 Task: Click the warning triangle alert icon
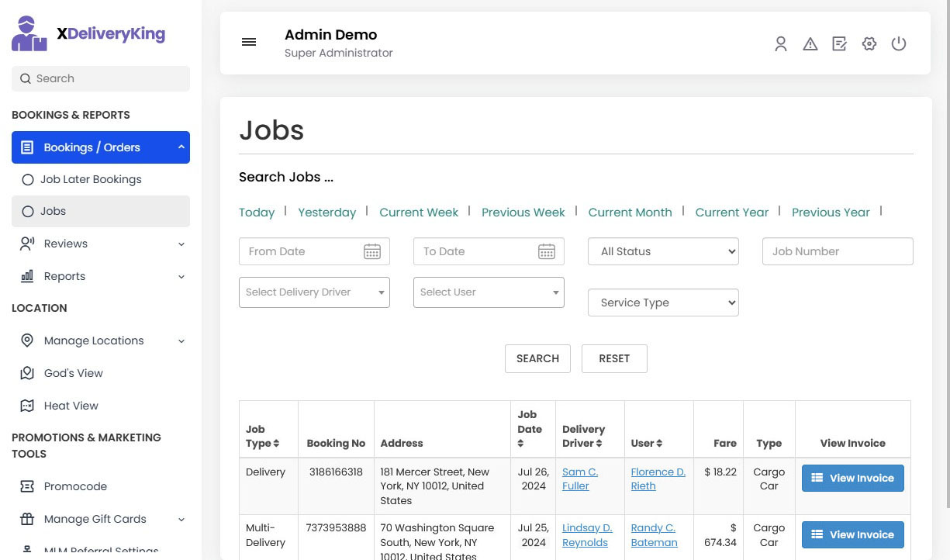tap(810, 44)
